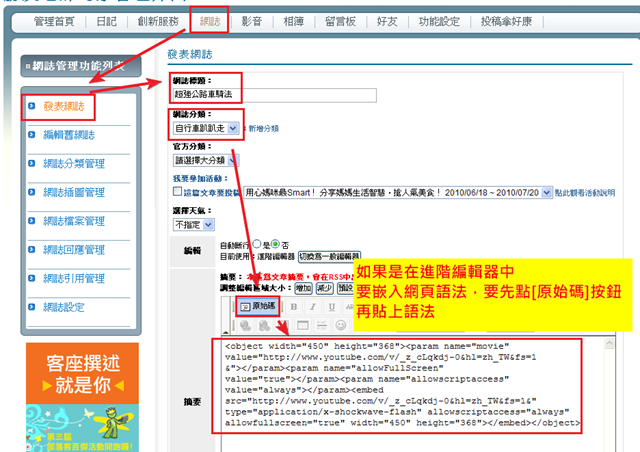
Task: Toggle Underline formatting in the editor toolbar
Action: click(331, 307)
